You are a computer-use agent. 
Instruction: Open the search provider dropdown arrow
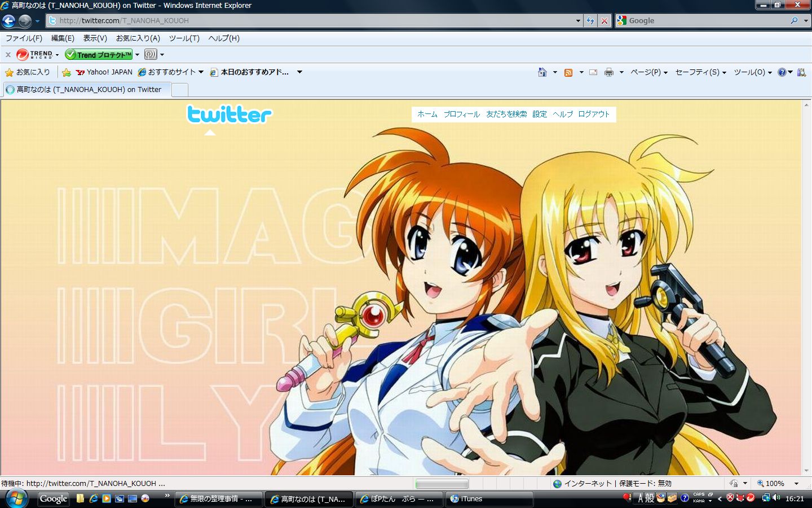[806, 20]
